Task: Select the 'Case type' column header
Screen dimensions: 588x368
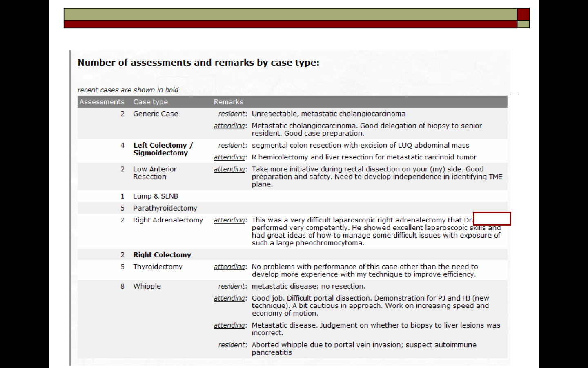Action: (x=150, y=102)
